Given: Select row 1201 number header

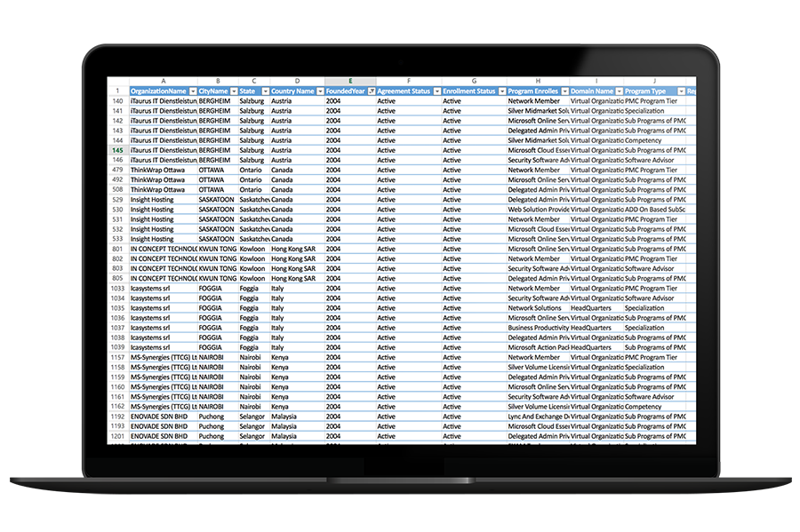Looking at the screenshot, I should coord(118,436).
